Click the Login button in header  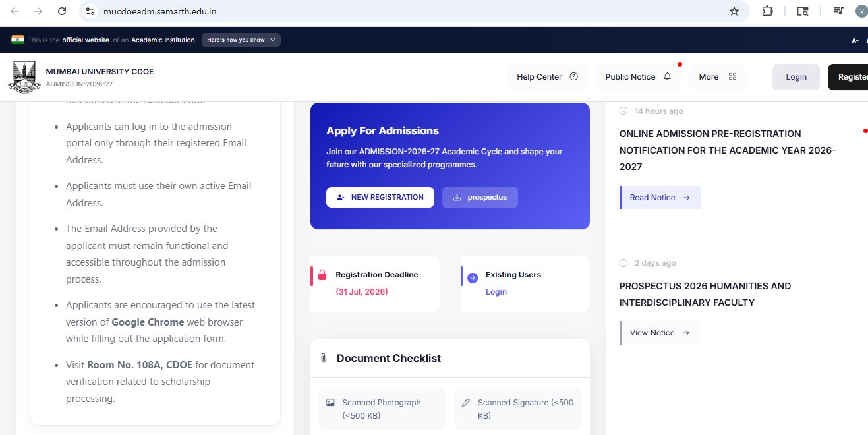796,77
